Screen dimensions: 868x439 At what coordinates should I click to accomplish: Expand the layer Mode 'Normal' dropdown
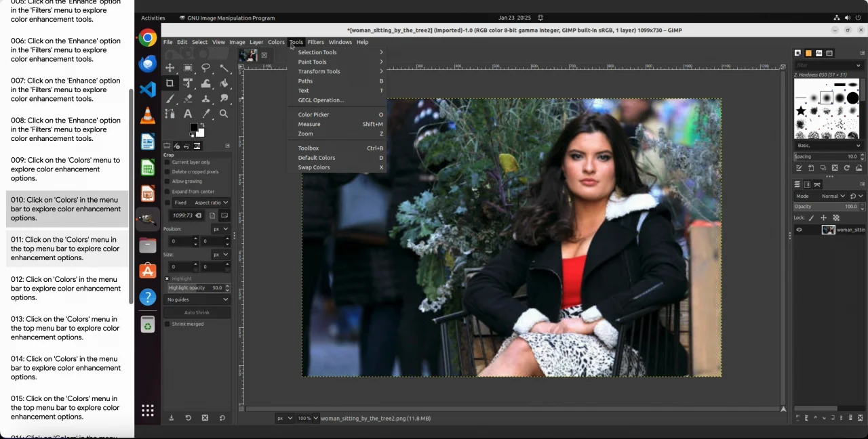833,196
